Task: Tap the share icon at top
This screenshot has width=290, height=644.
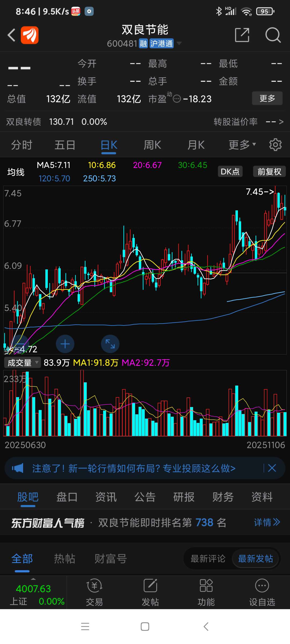Action: [242, 35]
